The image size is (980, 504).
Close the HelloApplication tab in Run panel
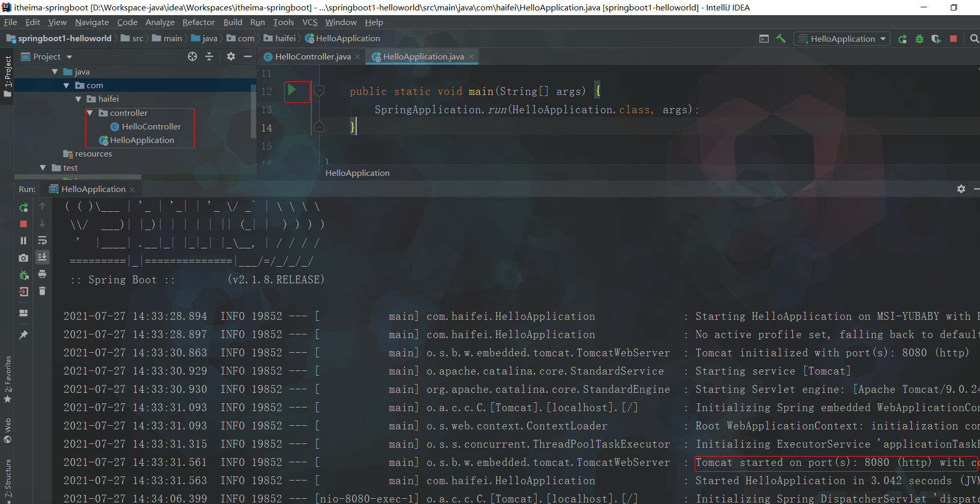(132, 189)
